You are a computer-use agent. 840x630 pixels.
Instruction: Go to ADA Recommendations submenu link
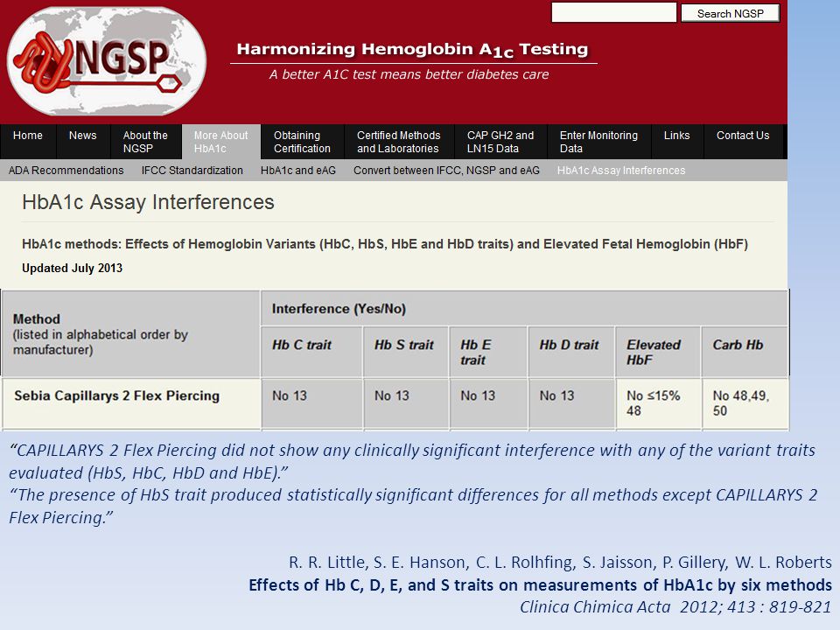pos(66,171)
